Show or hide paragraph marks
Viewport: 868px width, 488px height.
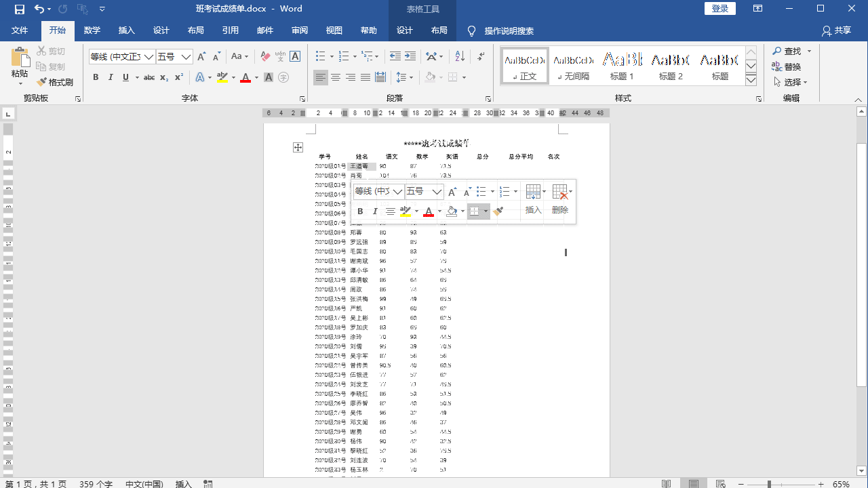click(481, 57)
